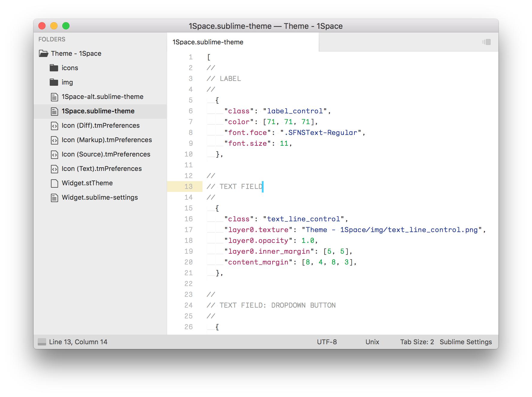Click the file icon of Widget.sublime-settings
Screen dimensions: 532x397
(54, 198)
